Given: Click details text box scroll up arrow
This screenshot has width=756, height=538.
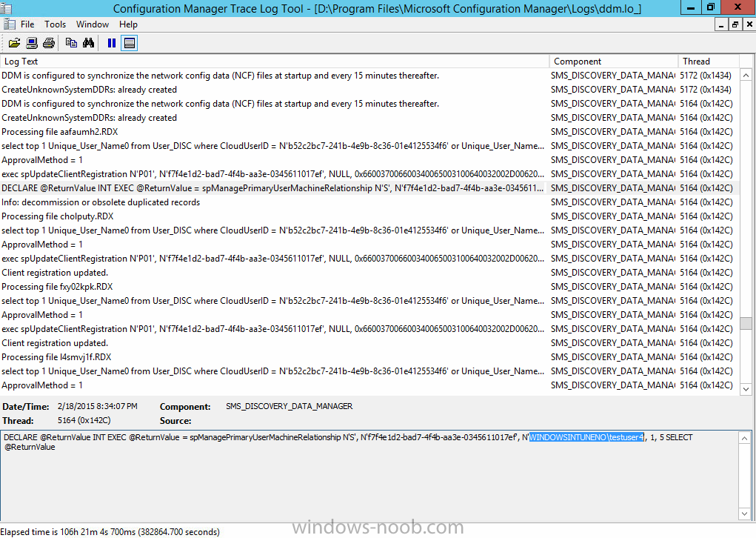Looking at the screenshot, I should point(744,438).
